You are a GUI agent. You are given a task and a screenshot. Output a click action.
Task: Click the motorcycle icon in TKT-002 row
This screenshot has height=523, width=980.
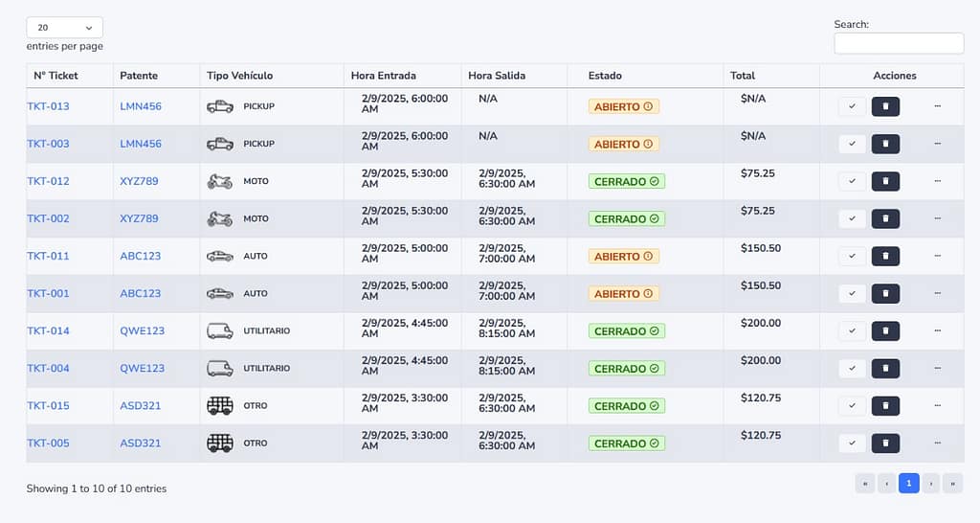point(220,218)
